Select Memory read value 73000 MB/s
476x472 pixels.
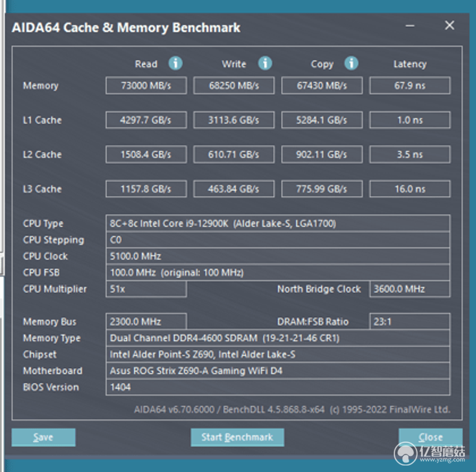coord(146,85)
